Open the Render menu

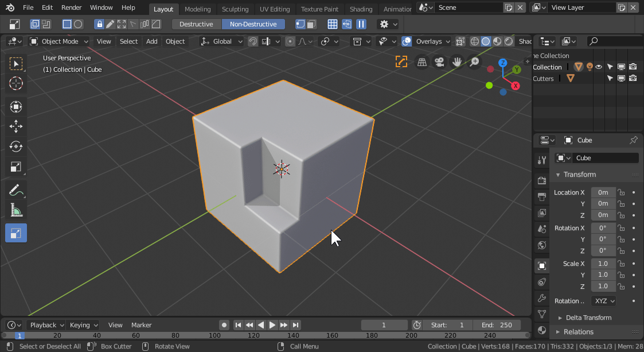click(72, 7)
